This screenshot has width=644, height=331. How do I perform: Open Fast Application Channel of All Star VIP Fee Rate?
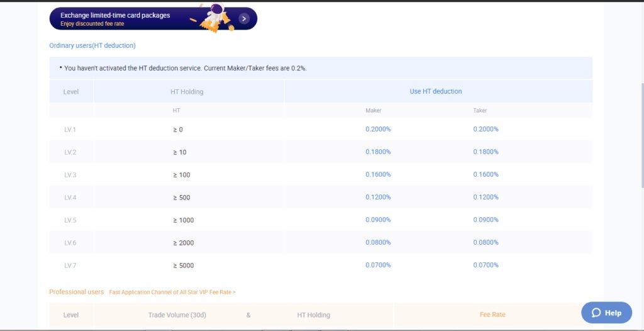coord(172,293)
